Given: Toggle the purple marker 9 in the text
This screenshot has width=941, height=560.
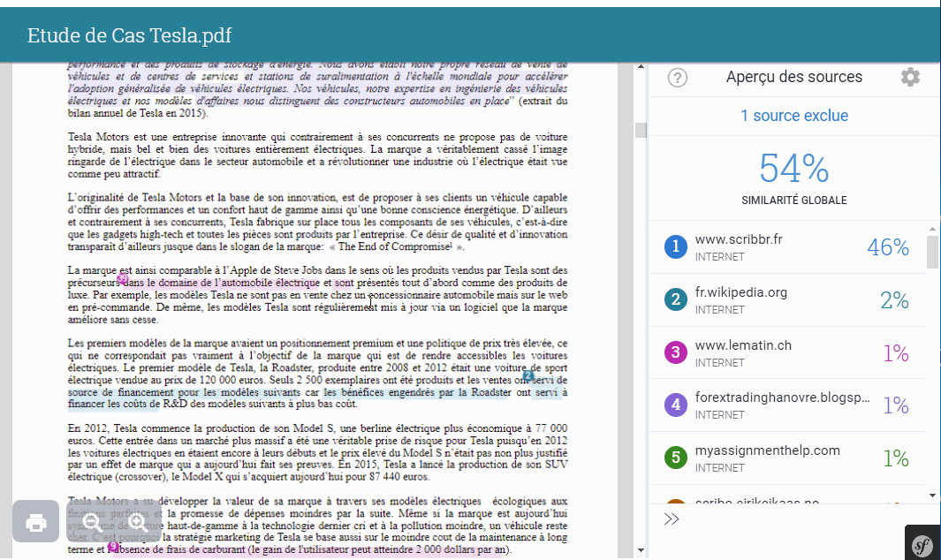Looking at the screenshot, I should pyautogui.click(x=112, y=548).
